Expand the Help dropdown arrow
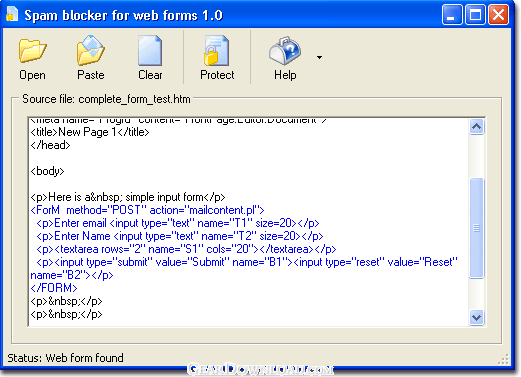The width and height of the screenshot is (521, 377). click(319, 57)
